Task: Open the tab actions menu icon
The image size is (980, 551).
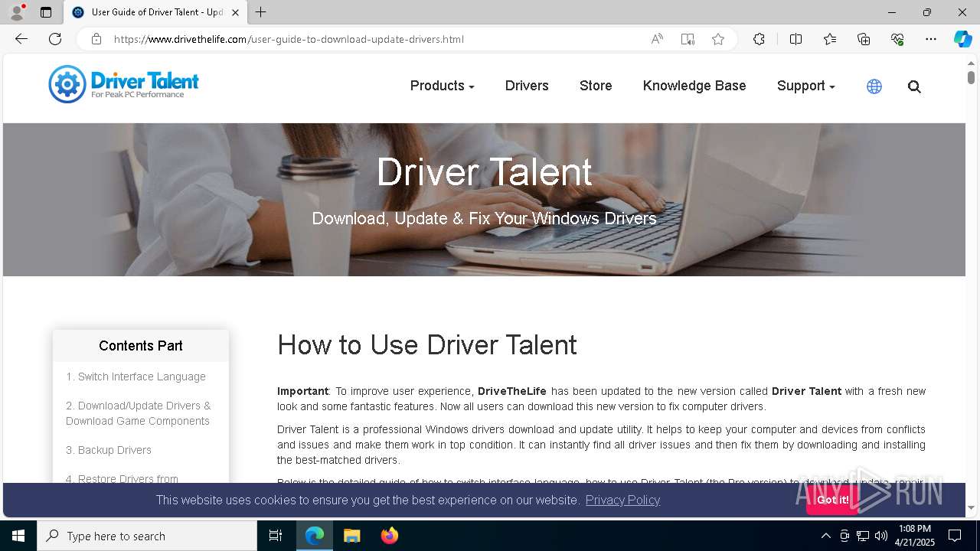Action: pyautogui.click(x=46, y=12)
